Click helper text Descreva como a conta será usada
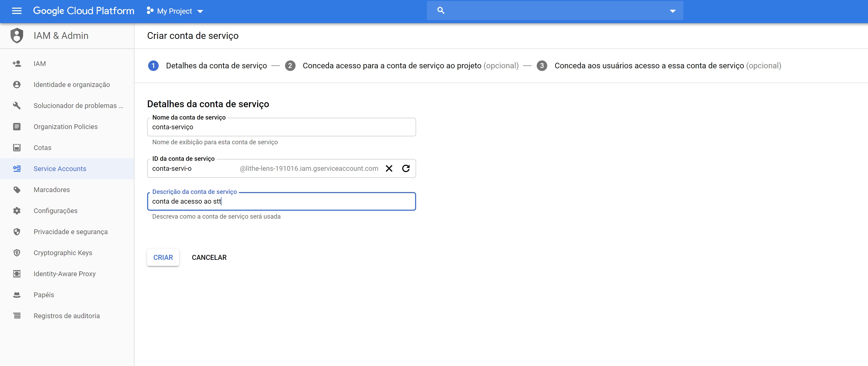The image size is (868, 366). click(x=216, y=217)
